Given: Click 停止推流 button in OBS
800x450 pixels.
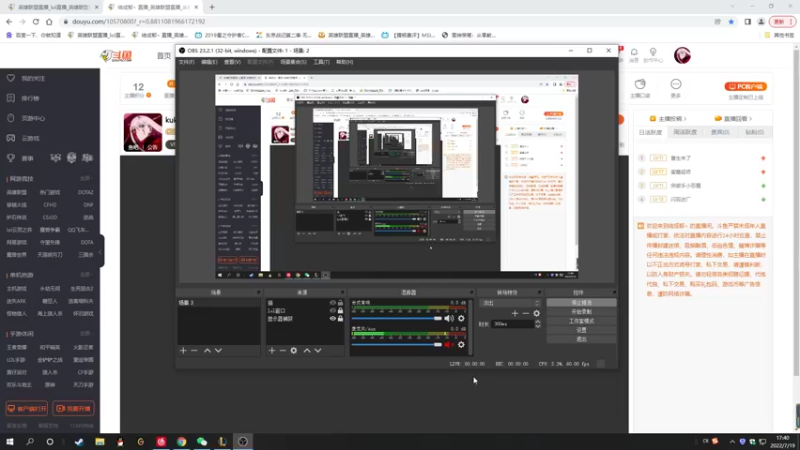Looking at the screenshot, I should point(581,303).
